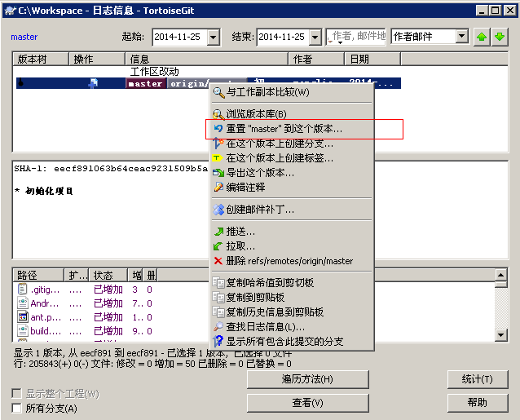Click the 推送 push arrow icon
The height and width of the screenshot is (420, 520).
click(x=218, y=232)
